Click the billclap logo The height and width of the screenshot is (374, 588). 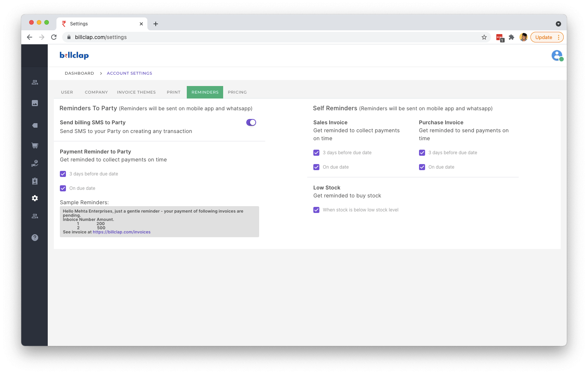[x=74, y=55]
